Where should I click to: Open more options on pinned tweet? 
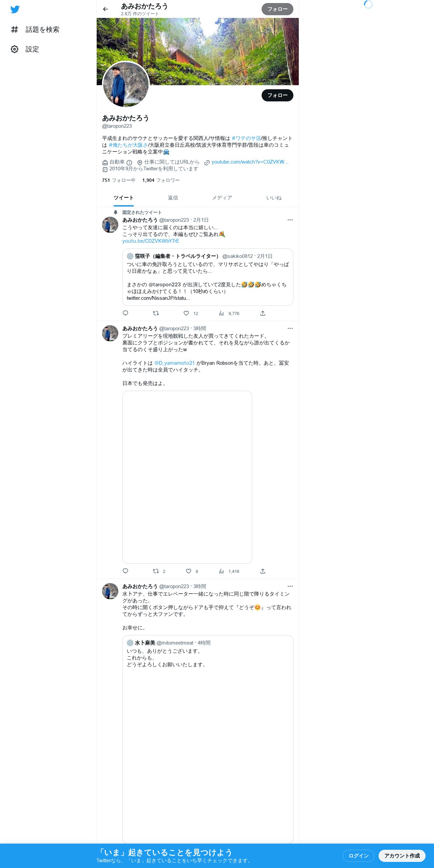[290, 220]
